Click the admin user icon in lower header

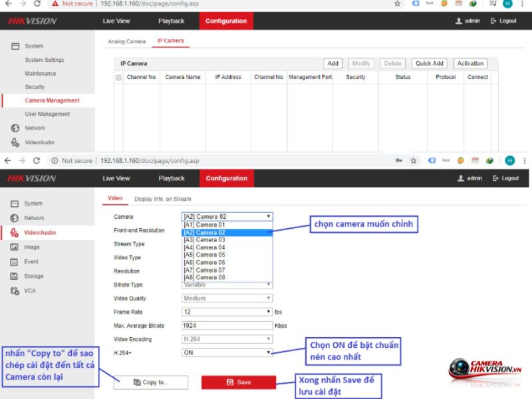(x=461, y=178)
